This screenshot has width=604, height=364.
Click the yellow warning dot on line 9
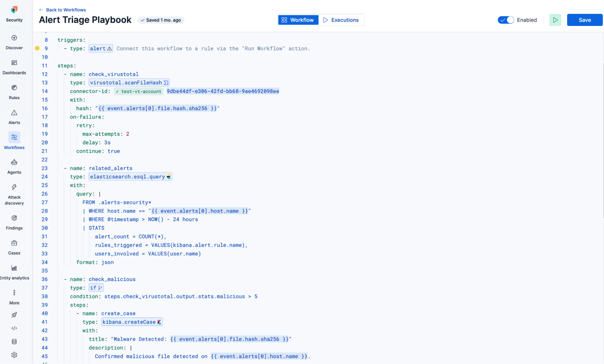point(37,48)
